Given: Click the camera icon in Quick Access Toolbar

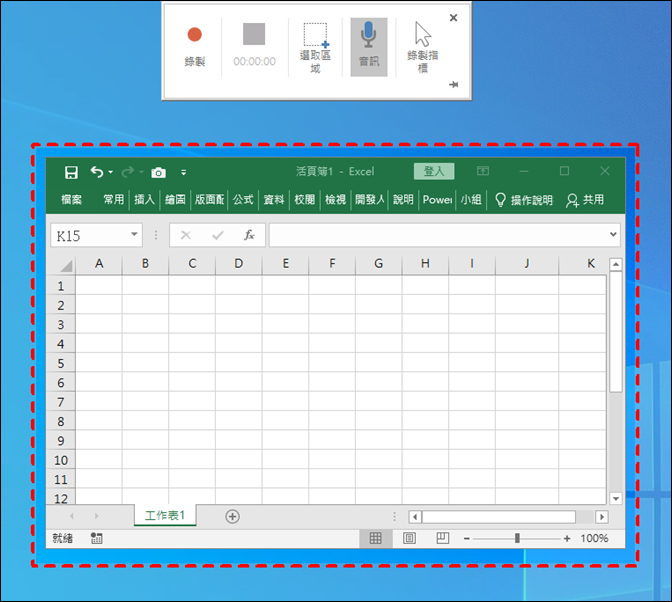Looking at the screenshot, I should (158, 173).
